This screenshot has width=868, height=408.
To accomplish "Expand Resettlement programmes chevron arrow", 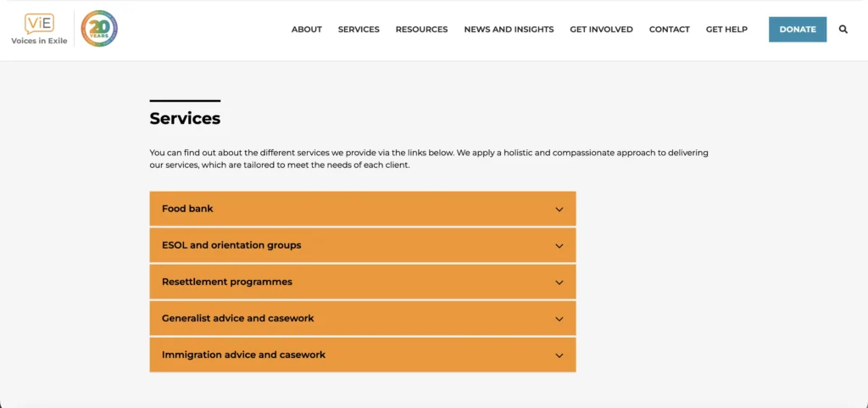I will [559, 282].
